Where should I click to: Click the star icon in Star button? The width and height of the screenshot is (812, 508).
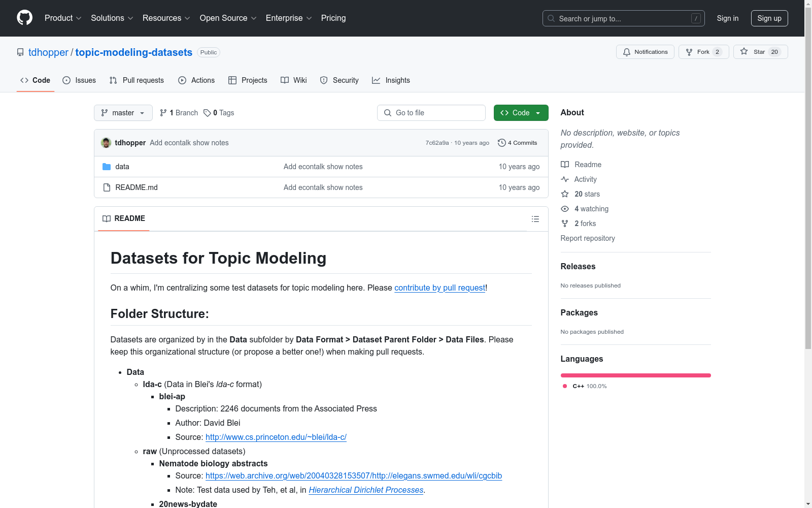(x=744, y=51)
